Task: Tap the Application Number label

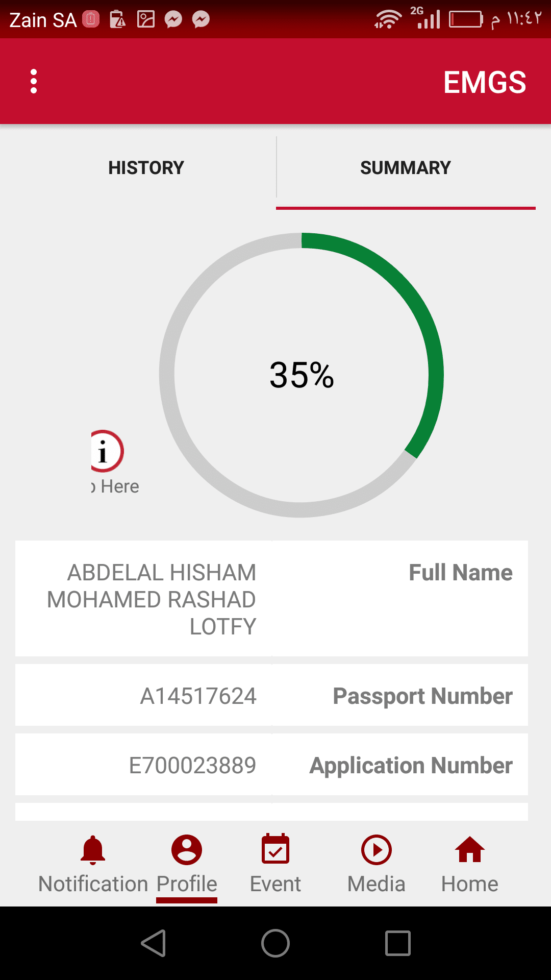Action: [411, 766]
